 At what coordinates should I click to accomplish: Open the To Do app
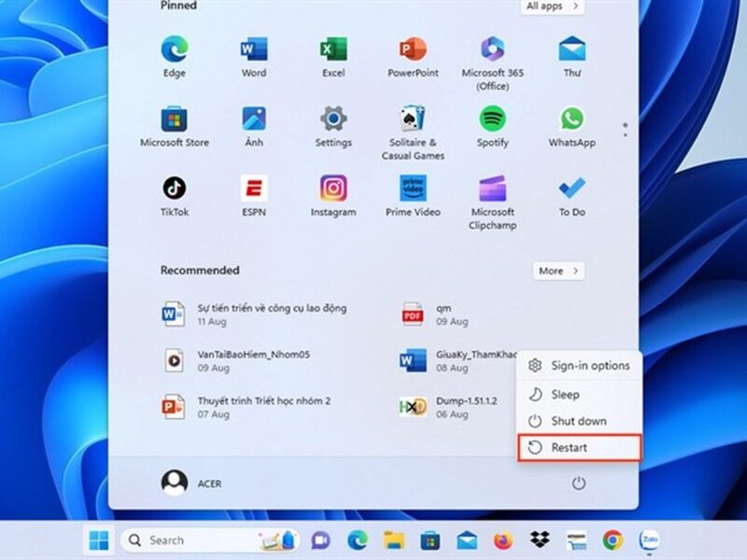pos(571,189)
